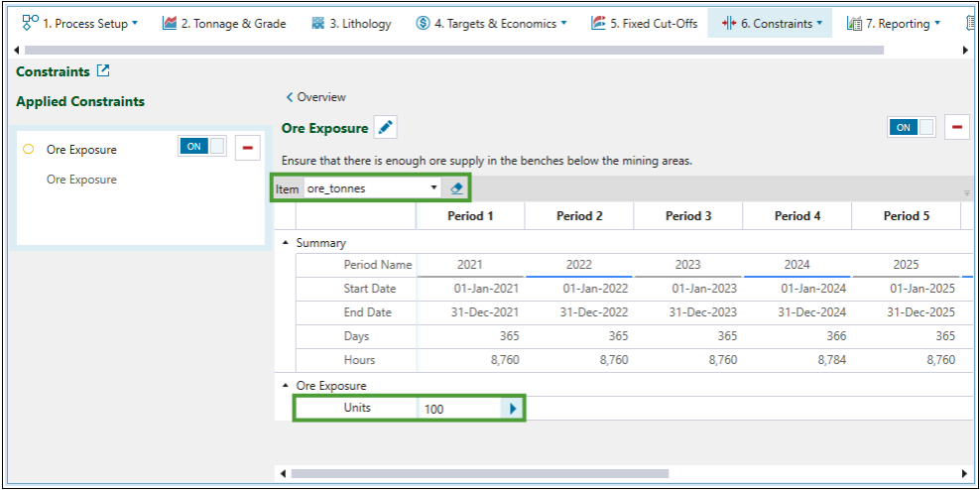Click the Fixed Cut-Offs icon

tap(598, 24)
